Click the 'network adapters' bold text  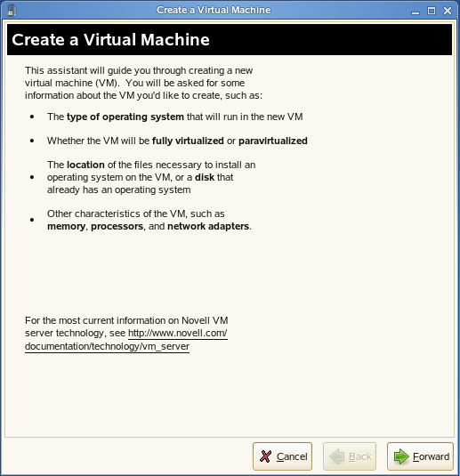tap(208, 227)
